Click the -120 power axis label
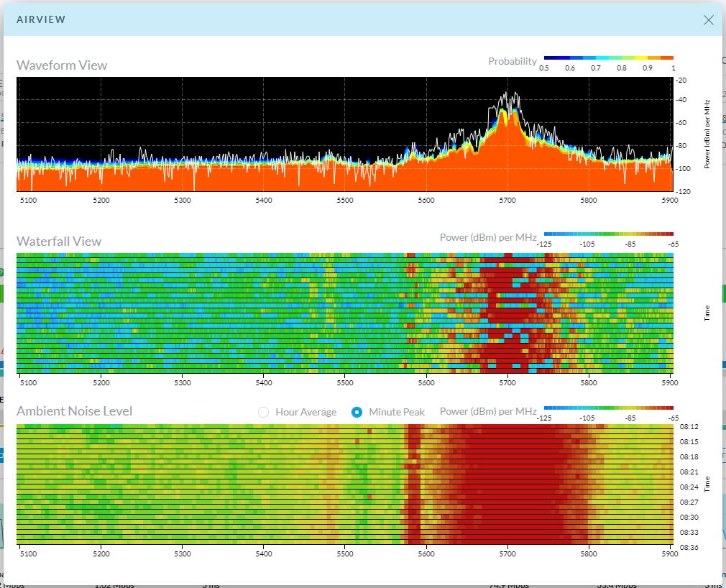The width and height of the screenshot is (726, 588). coord(682,191)
